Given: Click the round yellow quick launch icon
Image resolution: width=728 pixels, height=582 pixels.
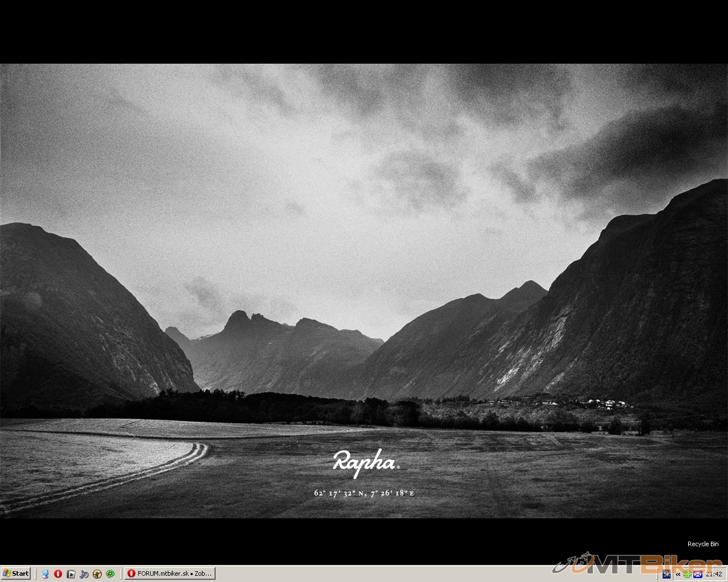Looking at the screenshot, I should pyautogui.click(x=97, y=574).
